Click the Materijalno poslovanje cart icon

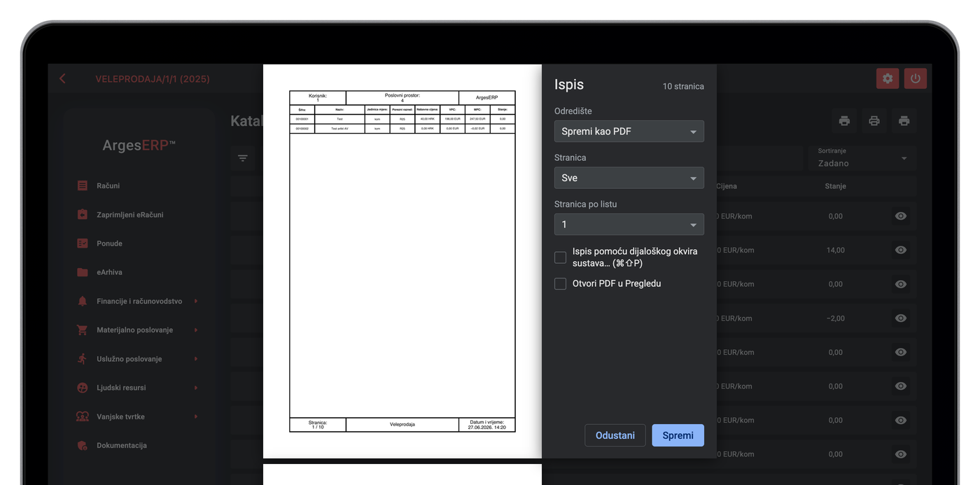pyautogui.click(x=83, y=330)
